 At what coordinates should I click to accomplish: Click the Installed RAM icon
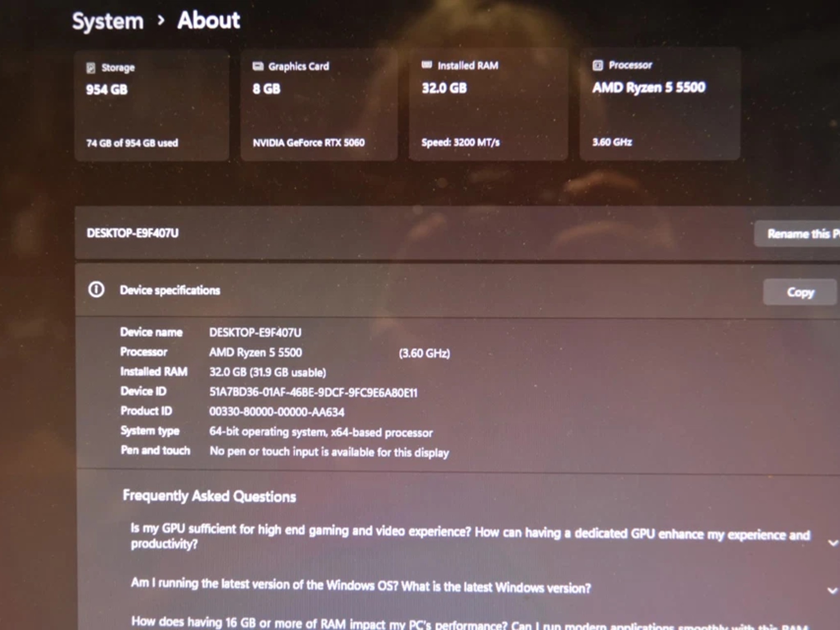coord(427,65)
